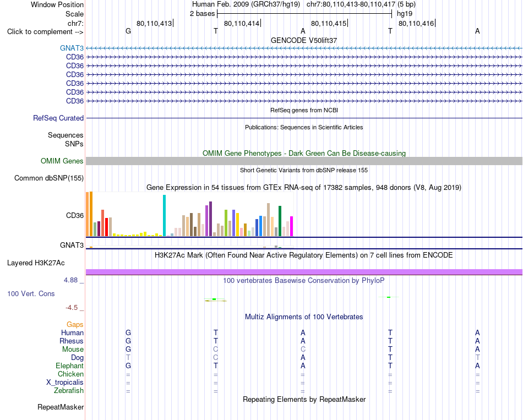523x420 pixels.
Task: Open the RepeatMasker track label
Action: 61,407
